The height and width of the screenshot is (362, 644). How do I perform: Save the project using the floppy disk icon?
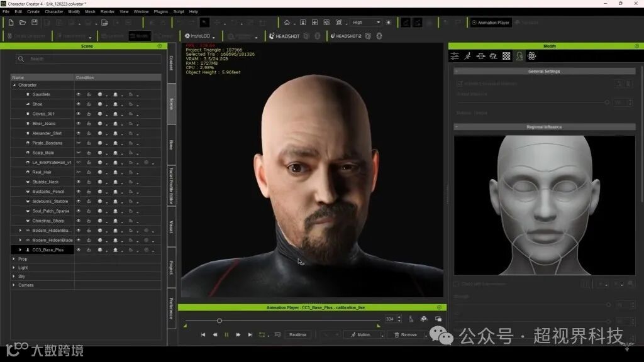pos(35,23)
